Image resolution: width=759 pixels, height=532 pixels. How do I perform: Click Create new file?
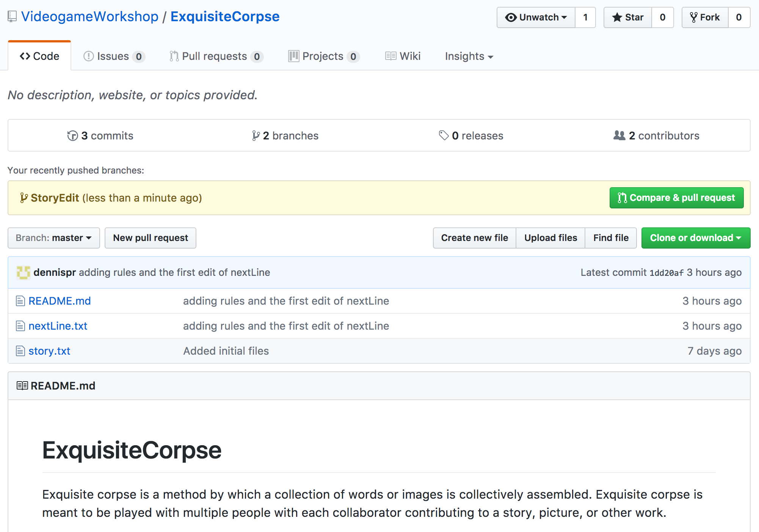(475, 238)
